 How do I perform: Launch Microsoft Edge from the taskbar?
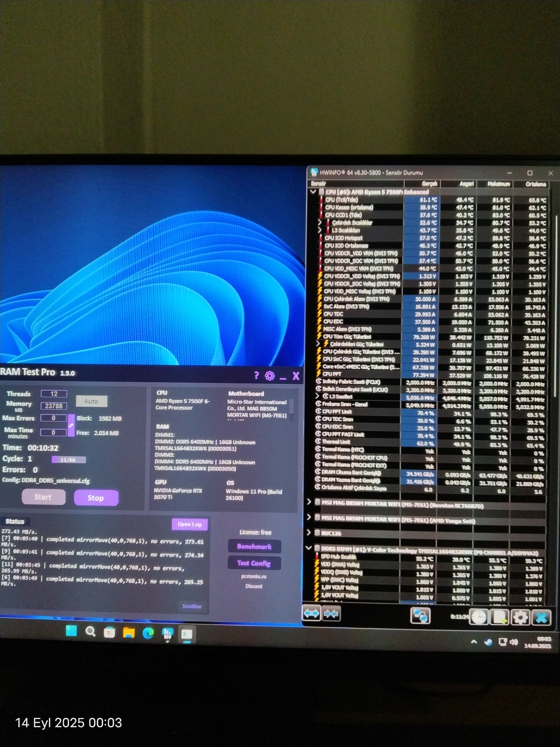point(148,633)
